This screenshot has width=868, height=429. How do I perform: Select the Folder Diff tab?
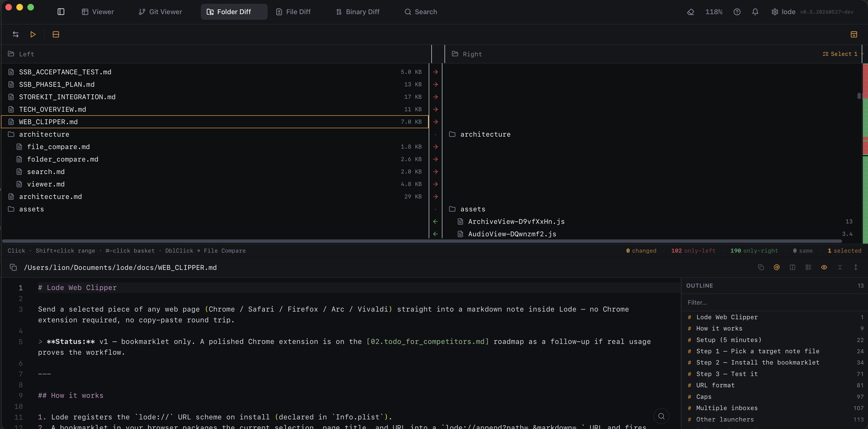[x=234, y=12]
